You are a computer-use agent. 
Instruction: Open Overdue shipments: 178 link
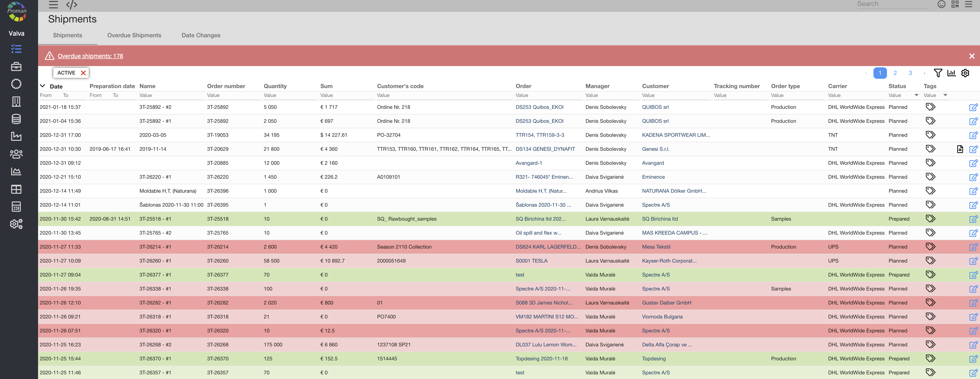click(x=90, y=56)
